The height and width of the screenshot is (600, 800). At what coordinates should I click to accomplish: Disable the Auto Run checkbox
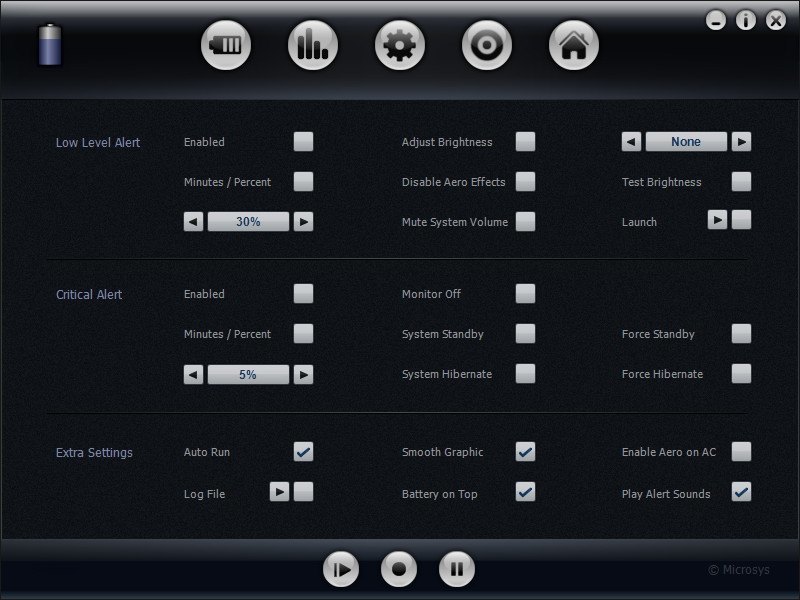point(303,452)
